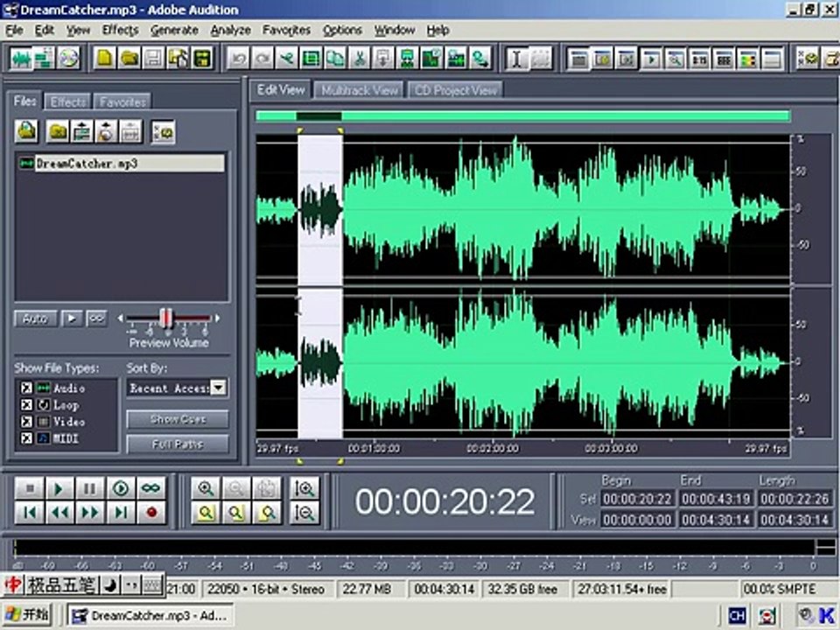This screenshot has height=630, width=840.
Task: Open the Analyze menu
Action: point(231,31)
